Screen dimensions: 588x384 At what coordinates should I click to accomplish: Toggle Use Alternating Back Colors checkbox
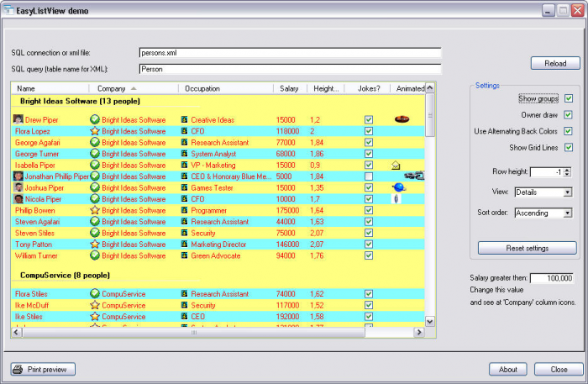pos(569,131)
